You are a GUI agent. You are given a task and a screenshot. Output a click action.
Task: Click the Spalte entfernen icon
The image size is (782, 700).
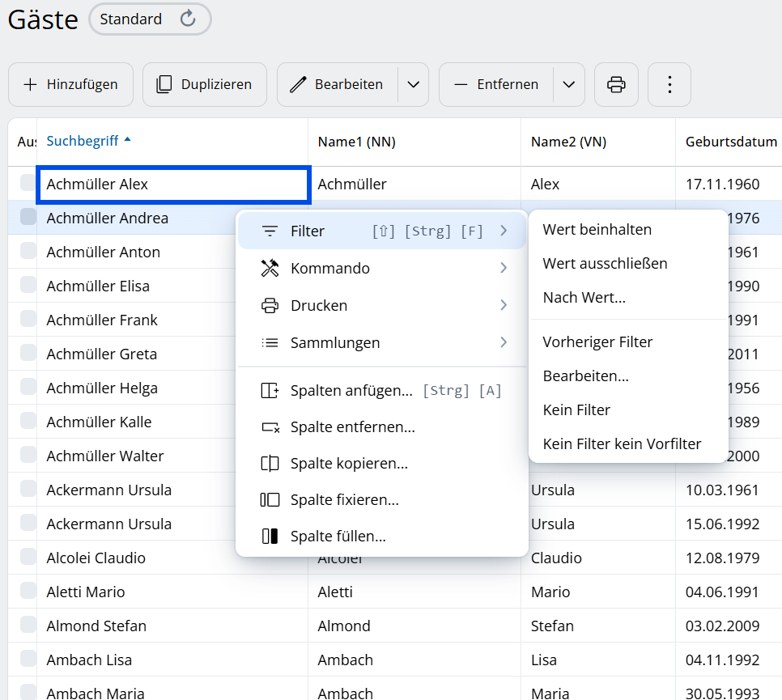tap(270, 427)
